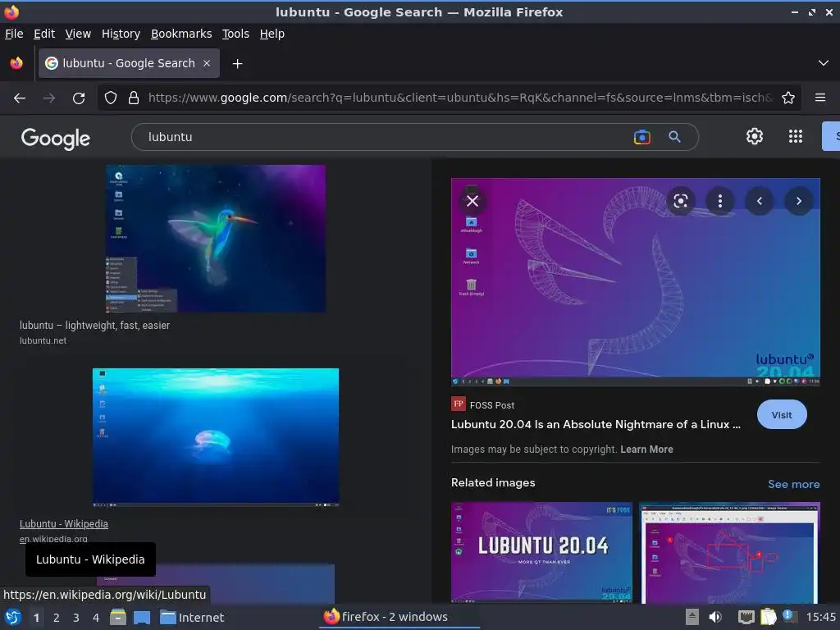
Task: Open related image with red annotations
Action: point(729,552)
